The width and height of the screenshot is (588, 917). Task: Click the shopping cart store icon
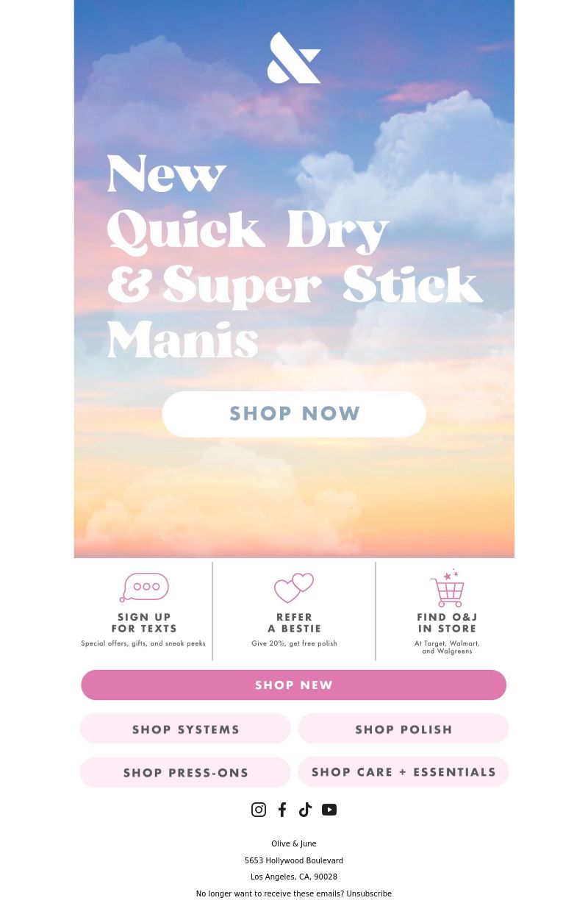447,588
